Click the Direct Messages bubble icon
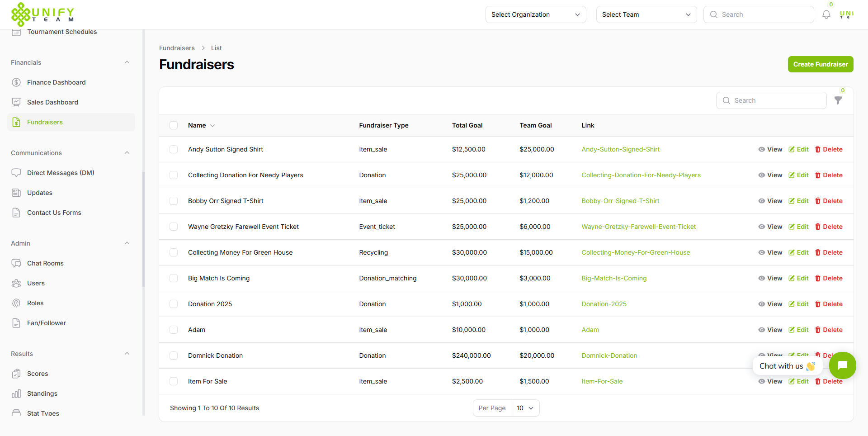This screenshot has height=436, width=868. pos(16,172)
